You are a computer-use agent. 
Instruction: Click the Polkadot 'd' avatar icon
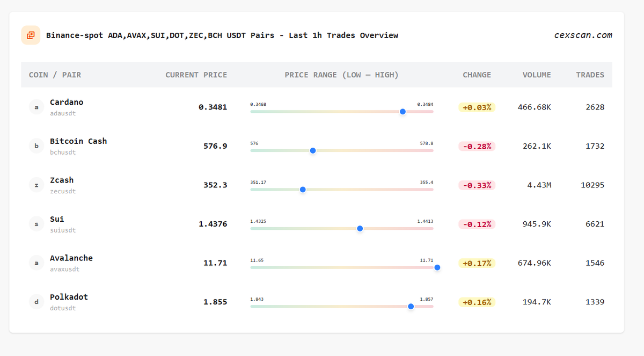[x=36, y=302]
